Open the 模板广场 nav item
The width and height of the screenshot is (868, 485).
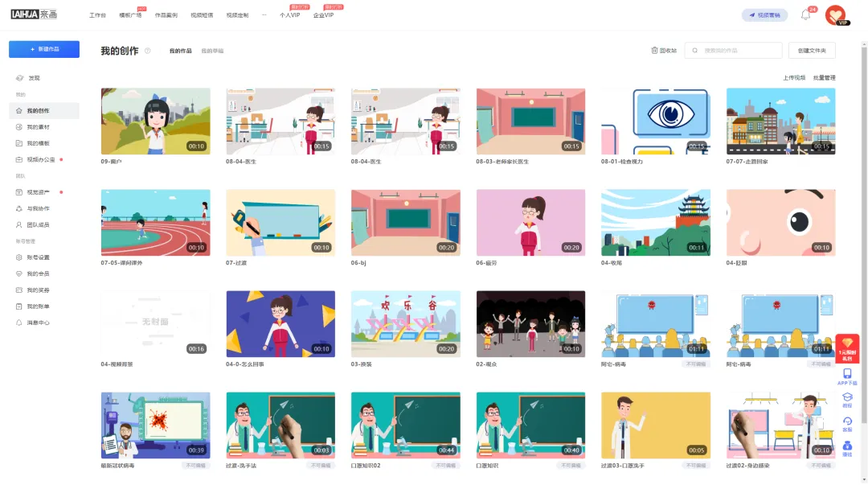pyautogui.click(x=130, y=15)
